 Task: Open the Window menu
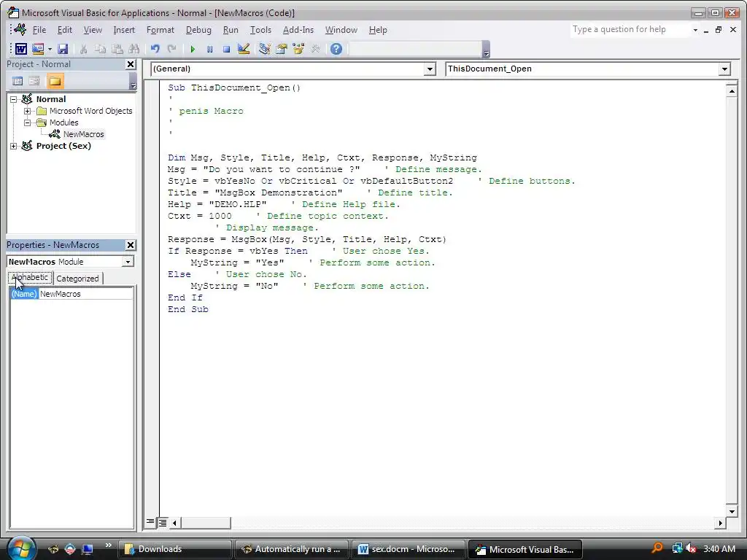pos(341,29)
